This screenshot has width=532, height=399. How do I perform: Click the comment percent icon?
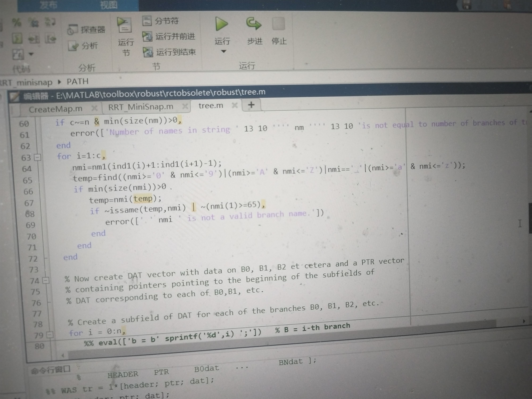pos(17,23)
